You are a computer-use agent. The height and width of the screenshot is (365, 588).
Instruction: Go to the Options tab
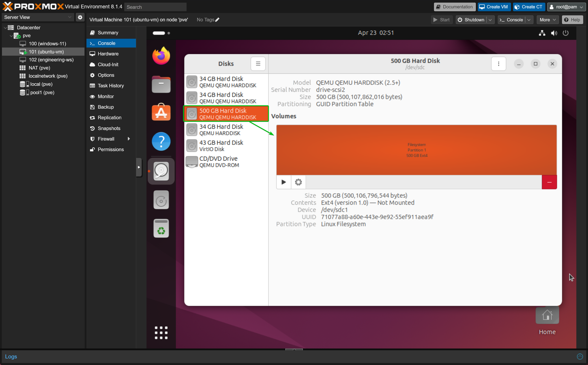pos(111,75)
